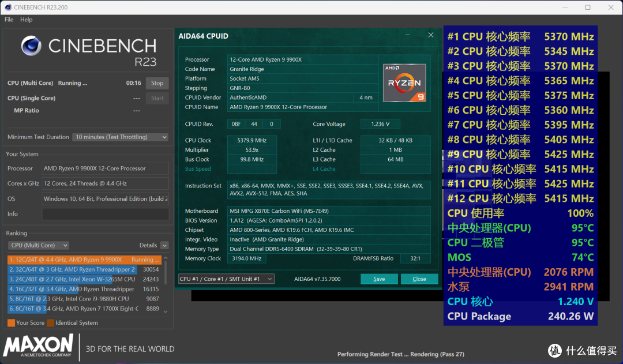Expand the Details arrow in Ranking
Screen dimensions: 623x364
[164, 246]
